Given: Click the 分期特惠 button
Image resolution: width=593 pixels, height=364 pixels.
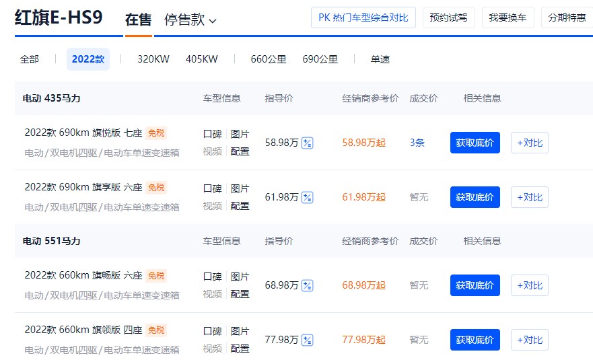Looking at the screenshot, I should 567,17.
